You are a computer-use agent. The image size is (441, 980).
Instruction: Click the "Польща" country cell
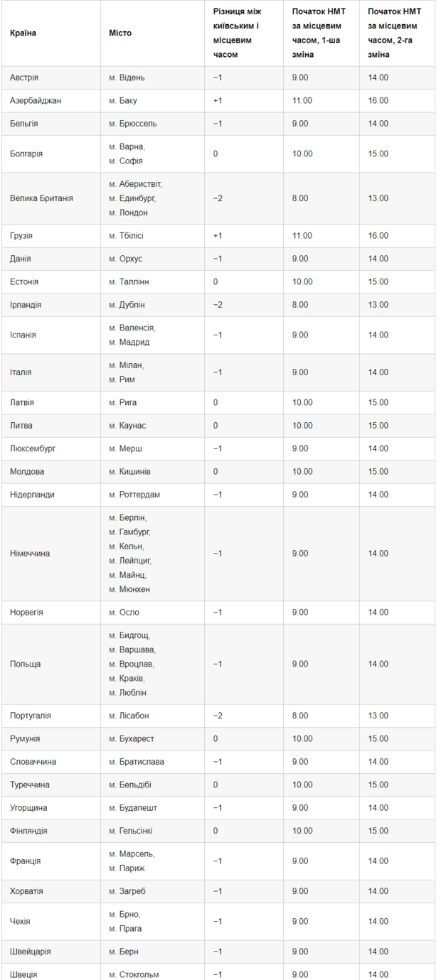click(x=26, y=664)
